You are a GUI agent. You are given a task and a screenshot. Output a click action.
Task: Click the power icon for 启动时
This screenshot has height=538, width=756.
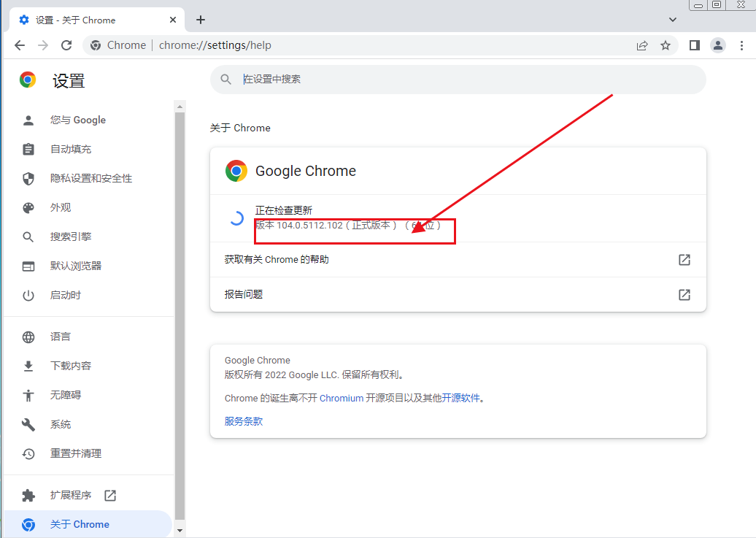click(x=28, y=296)
